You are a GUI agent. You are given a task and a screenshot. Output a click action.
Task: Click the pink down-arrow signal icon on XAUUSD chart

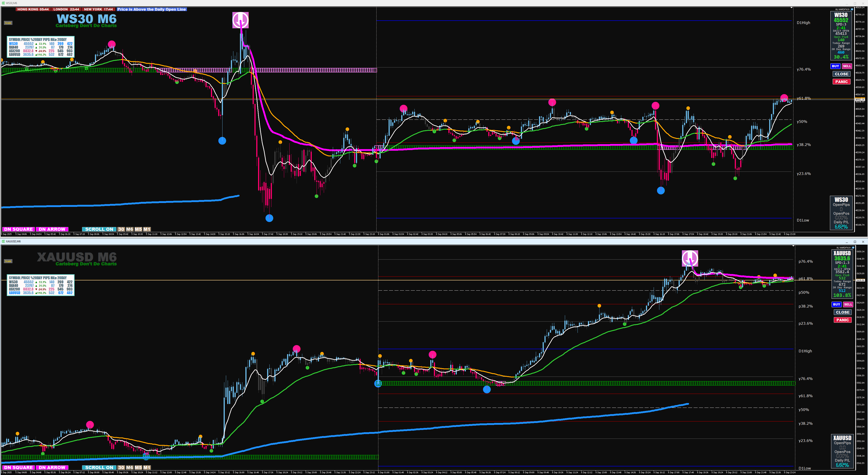coord(690,258)
